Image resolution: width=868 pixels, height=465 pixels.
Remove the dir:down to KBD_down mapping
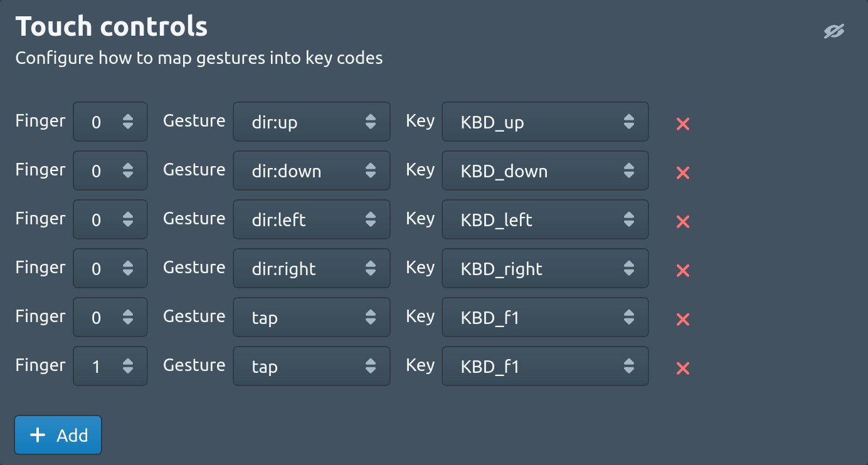pyautogui.click(x=683, y=172)
